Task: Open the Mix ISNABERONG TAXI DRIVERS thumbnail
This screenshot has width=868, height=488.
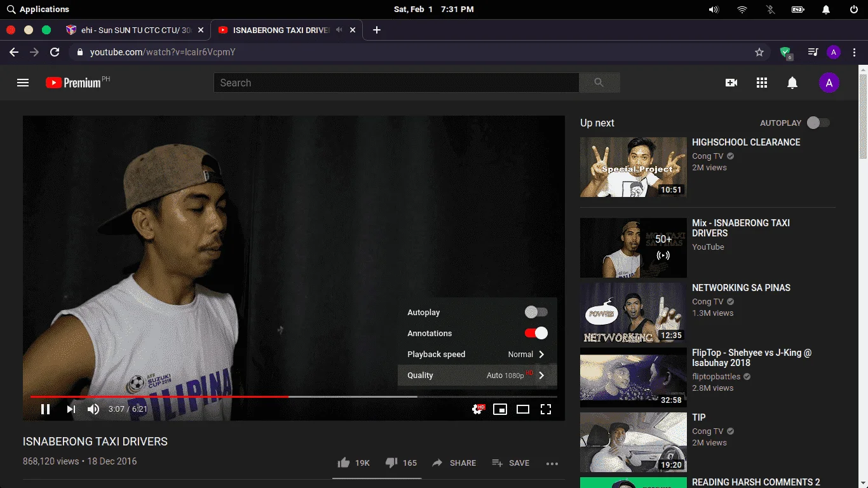Action: 634,248
